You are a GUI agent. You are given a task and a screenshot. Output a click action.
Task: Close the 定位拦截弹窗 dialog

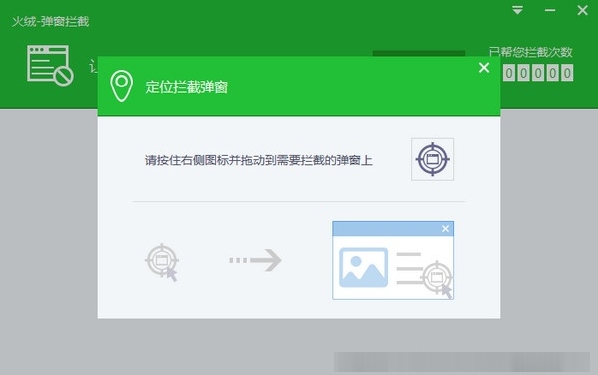click(x=484, y=68)
